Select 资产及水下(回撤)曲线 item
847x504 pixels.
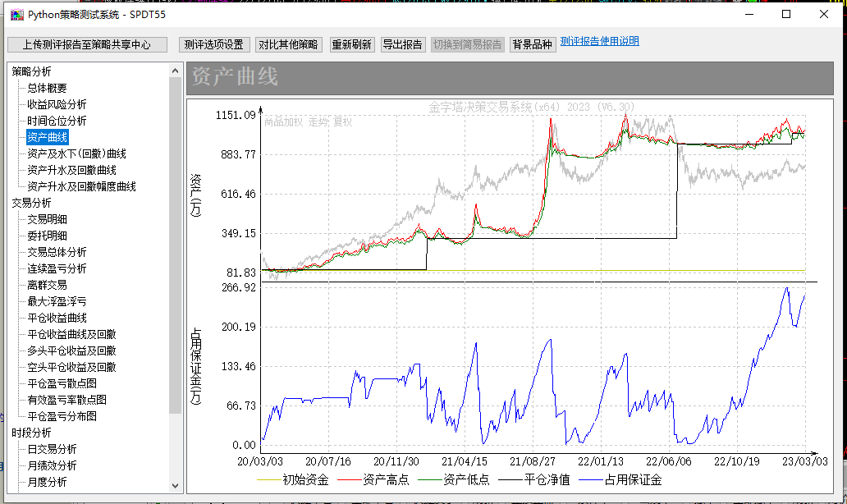click(x=76, y=153)
